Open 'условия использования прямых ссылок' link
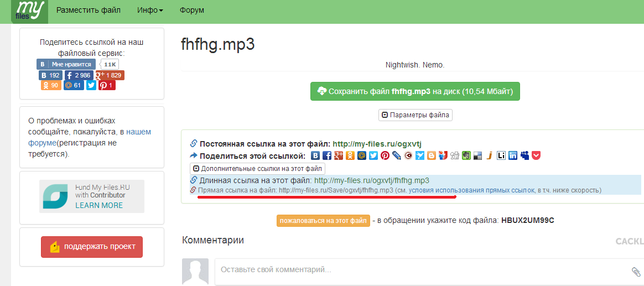The image size is (644, 286). tap(471, 190)
